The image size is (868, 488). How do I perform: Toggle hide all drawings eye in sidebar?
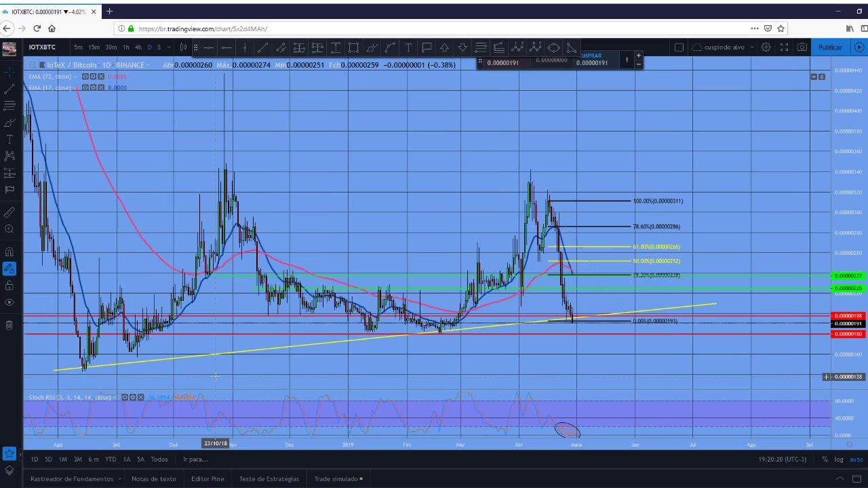pyautogui.click(x=9, y=303)
